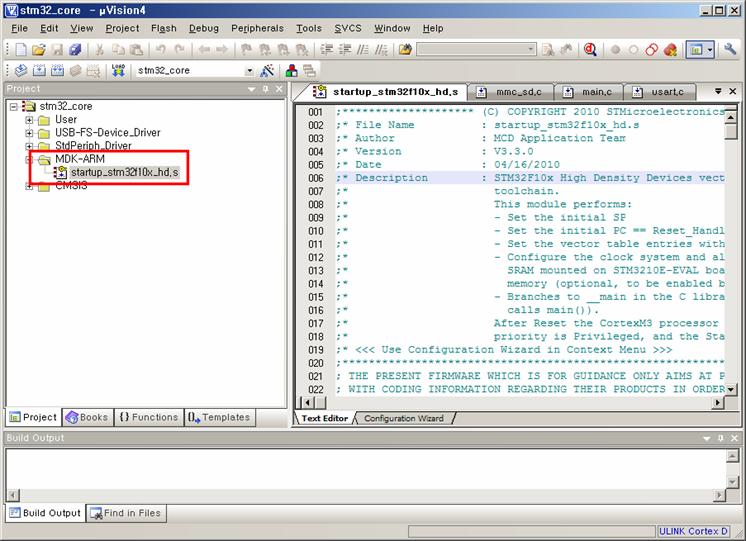This screenshot has width=746, height=541.
Task: Click the Undo arrow icon
Action: pyautogui.click(x=161, y=49)
